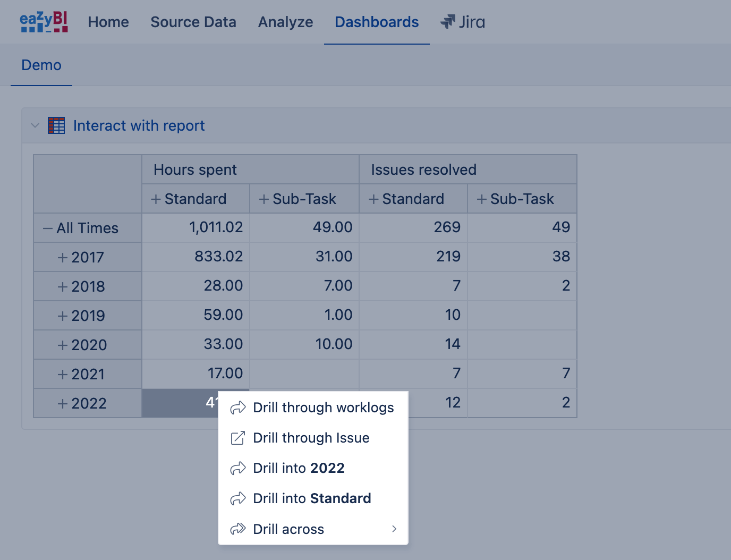Open the Analyze tab
The width and height of the screenshot is (731, 560).
tap(285, 22)
